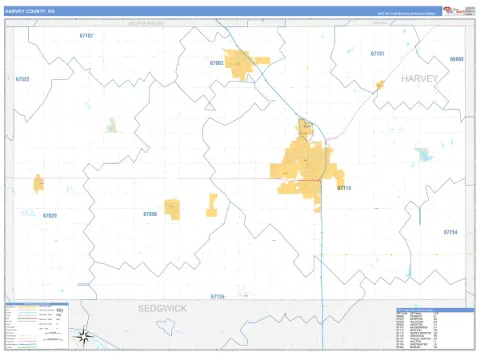Click the ZIP code label 67056
This screenshot has width=480, height=360.
150,214
